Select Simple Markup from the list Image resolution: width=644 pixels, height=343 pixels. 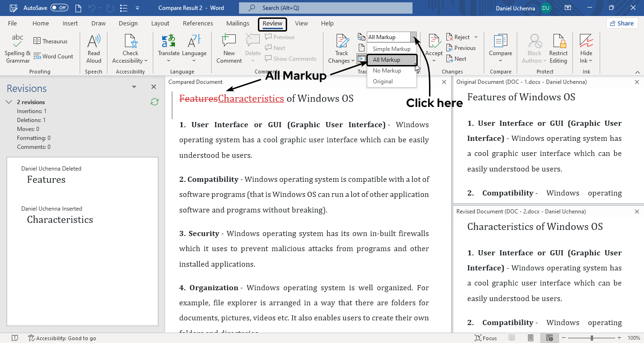click(x=391, y=49)
